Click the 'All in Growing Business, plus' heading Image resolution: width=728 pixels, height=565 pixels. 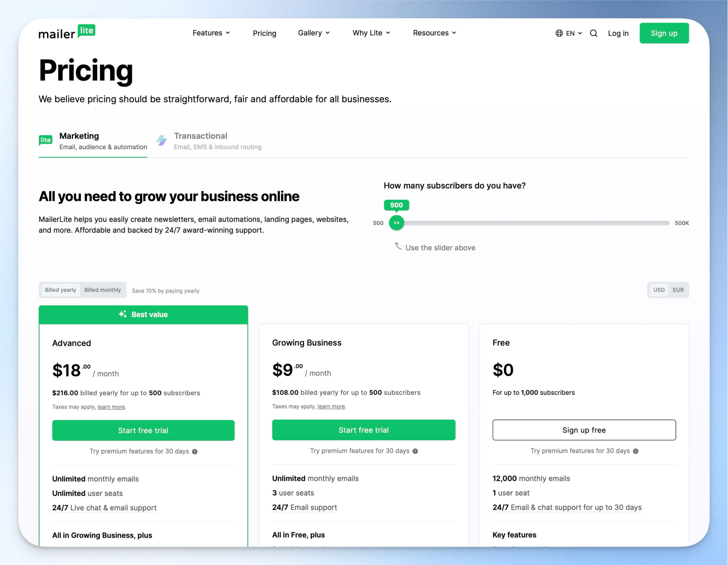coord(102,535)
